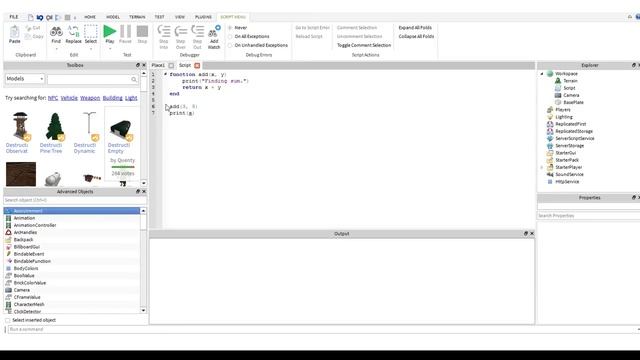Image resolution: width=640 pixels, height=360 pixels.
Task: Switch to the PLUGINS ribbon tab
Action: coord(203,17)
